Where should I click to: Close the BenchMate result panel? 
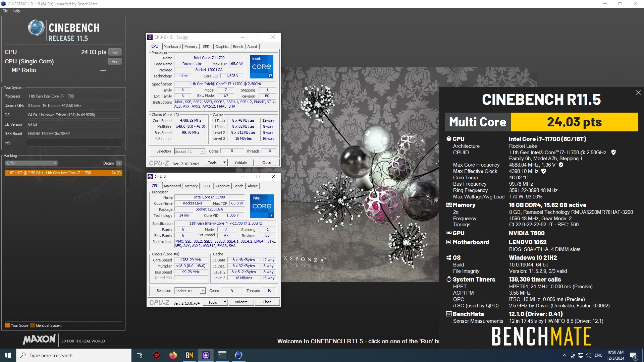tap(638, 93)
